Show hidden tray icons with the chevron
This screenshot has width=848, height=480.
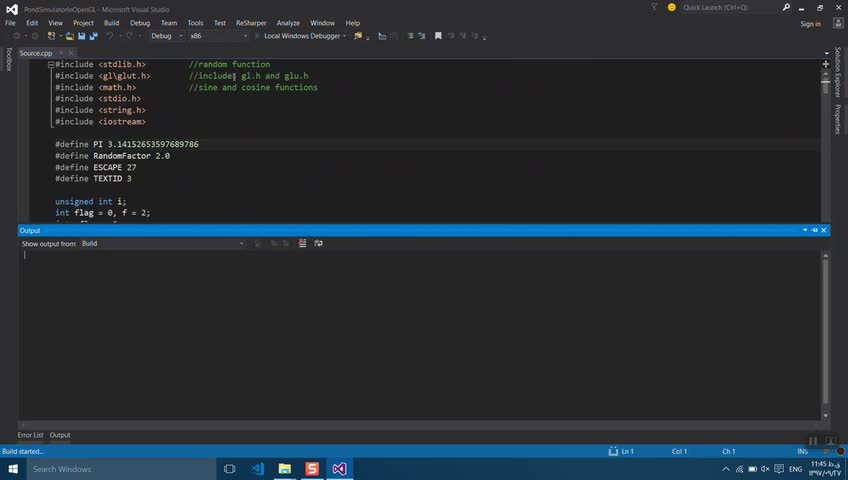(x=726, y=469)
